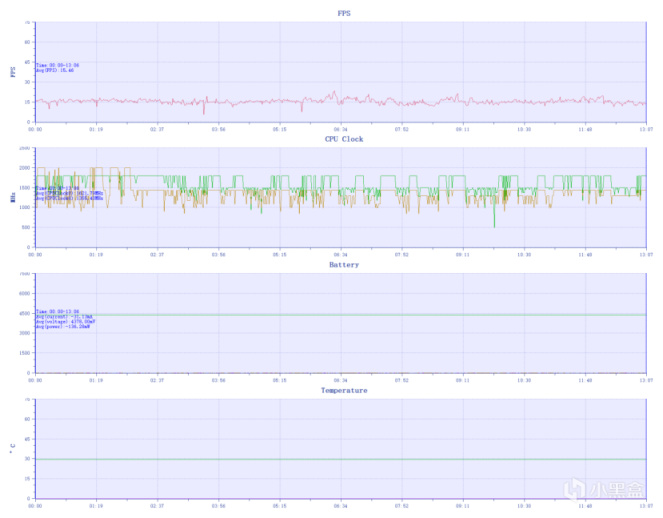663x518 pixels.
Task: Click the 07:52 time label under CPU Clock chart
Action: point(402,255)
